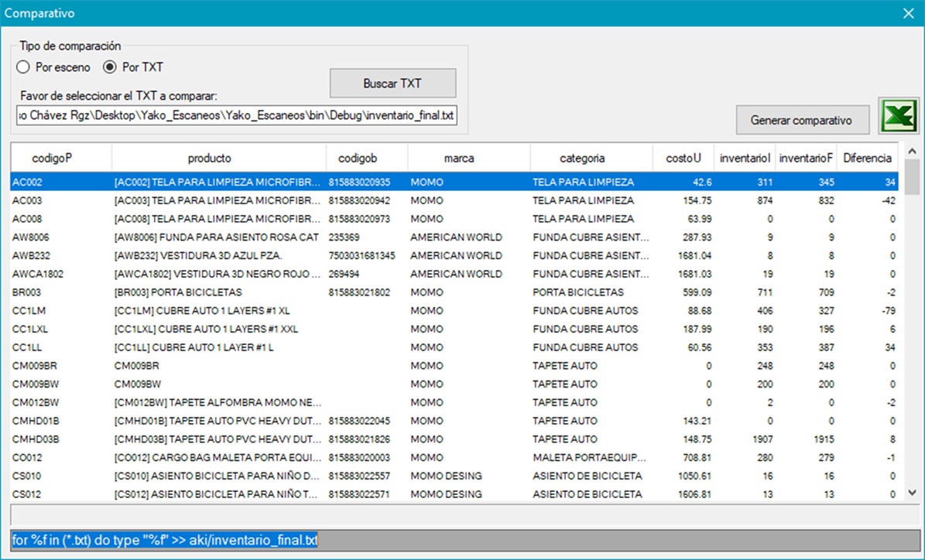This screenshot has height=560, width=925.
Task: Select the CS012 Asiento Bicicleta row
Action: tap(217, 494)
